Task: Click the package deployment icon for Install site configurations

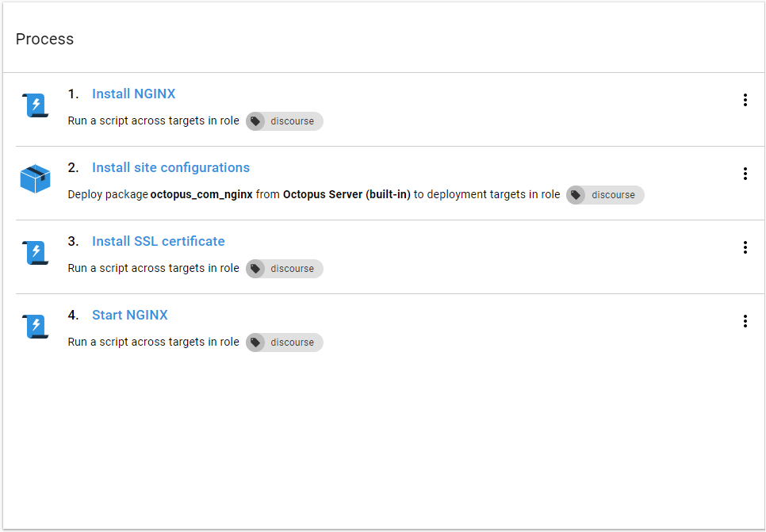Action: pos(34,178)
